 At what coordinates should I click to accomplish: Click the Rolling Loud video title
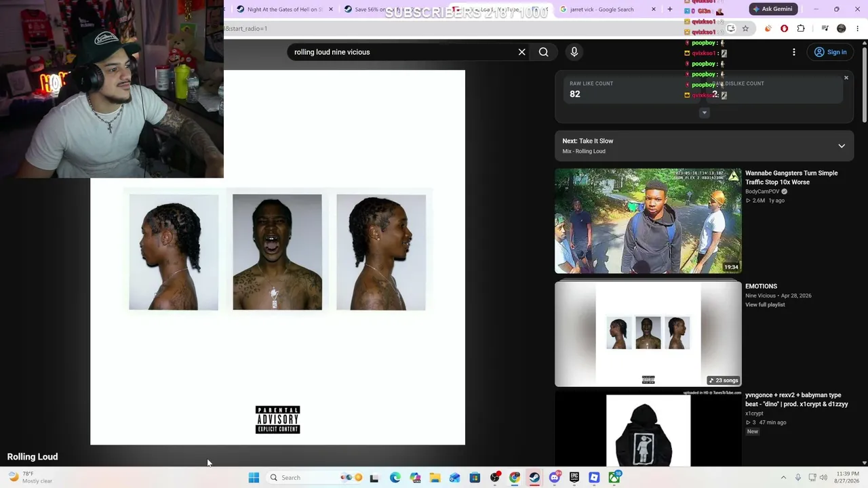(33, 457)
